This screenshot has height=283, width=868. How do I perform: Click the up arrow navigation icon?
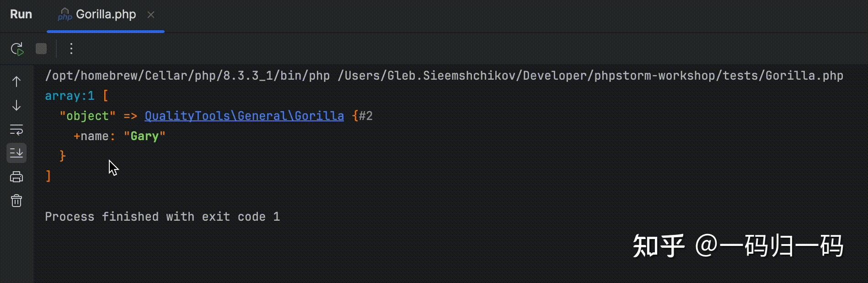pyautogui.click(x=16, y=82)
